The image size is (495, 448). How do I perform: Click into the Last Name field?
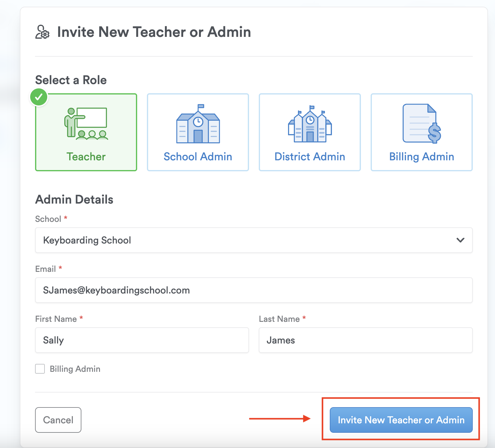pos(365,340)
